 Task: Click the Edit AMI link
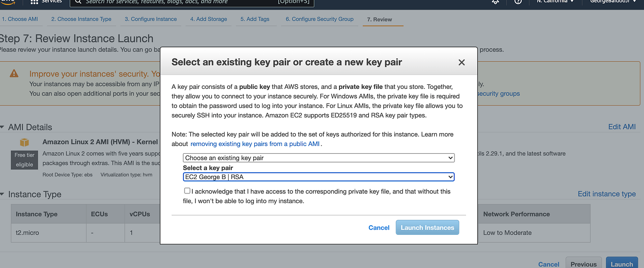point(622,127)
